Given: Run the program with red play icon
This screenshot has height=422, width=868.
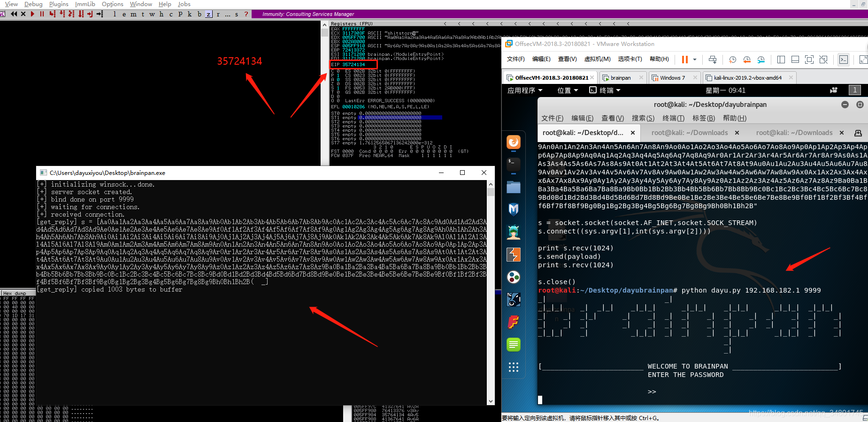Looking at the screenshot, I should coord(32,14).
